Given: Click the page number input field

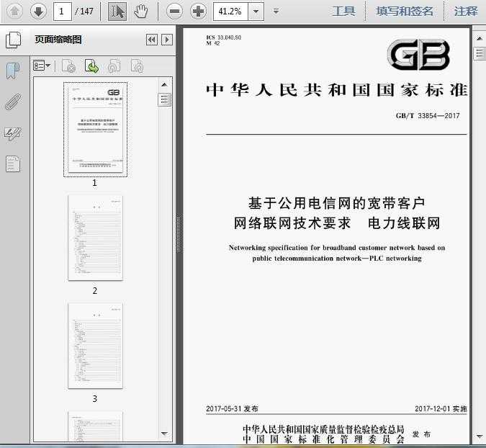Looking at the screenshot, I should pos(63,12).
